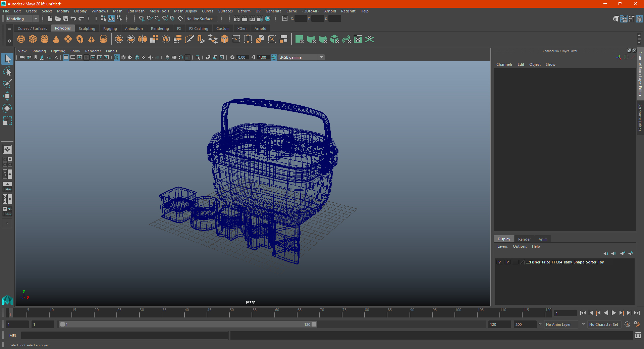Open render settings clapperboard gear icon
Screen dimensions: 644x349
[x=260, y=19]
